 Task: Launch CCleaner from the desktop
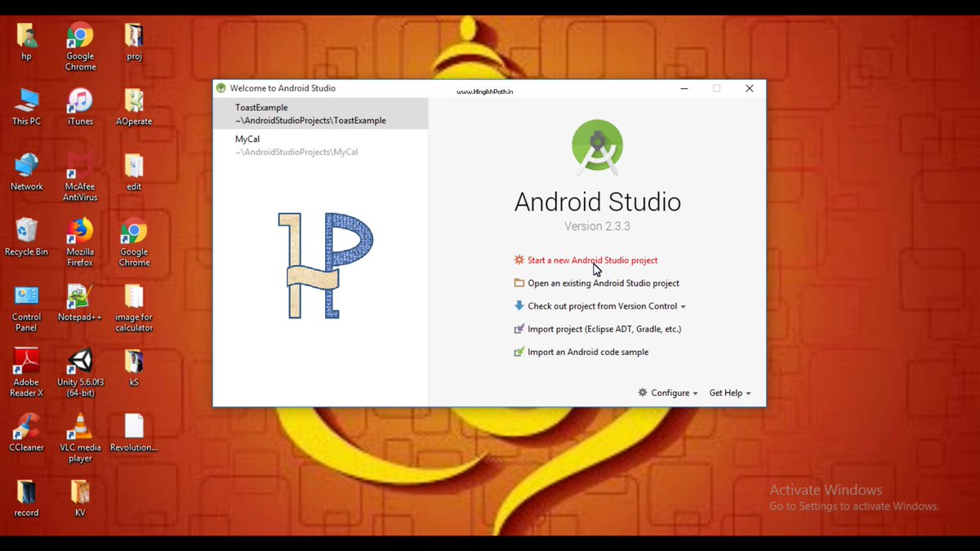click(27, 427)
